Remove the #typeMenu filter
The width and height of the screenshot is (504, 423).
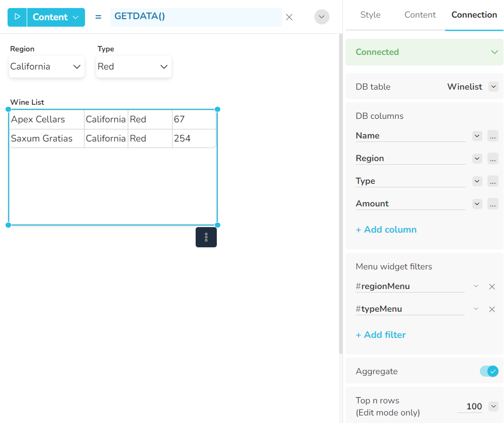[492, 309]
